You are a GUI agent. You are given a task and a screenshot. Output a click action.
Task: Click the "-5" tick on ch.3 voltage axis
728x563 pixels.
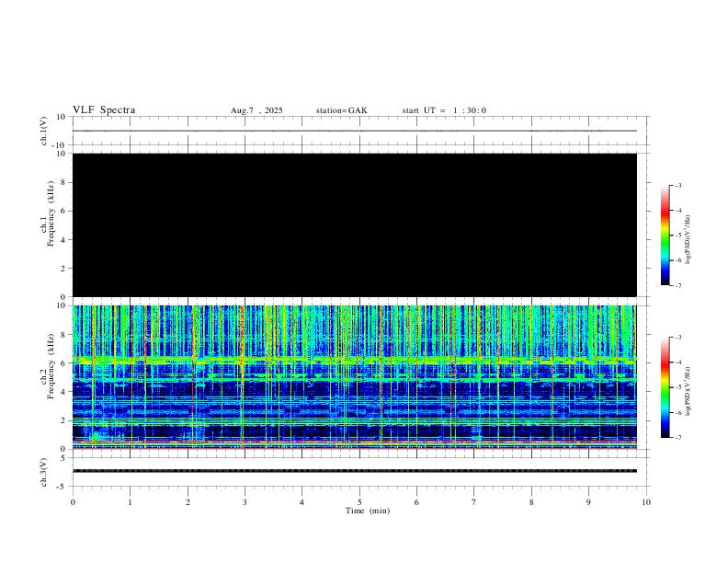tap(63, 487)
